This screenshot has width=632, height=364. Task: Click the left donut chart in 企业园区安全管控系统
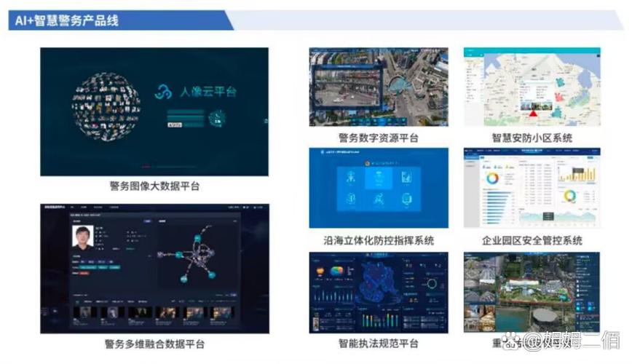[492, 178]
